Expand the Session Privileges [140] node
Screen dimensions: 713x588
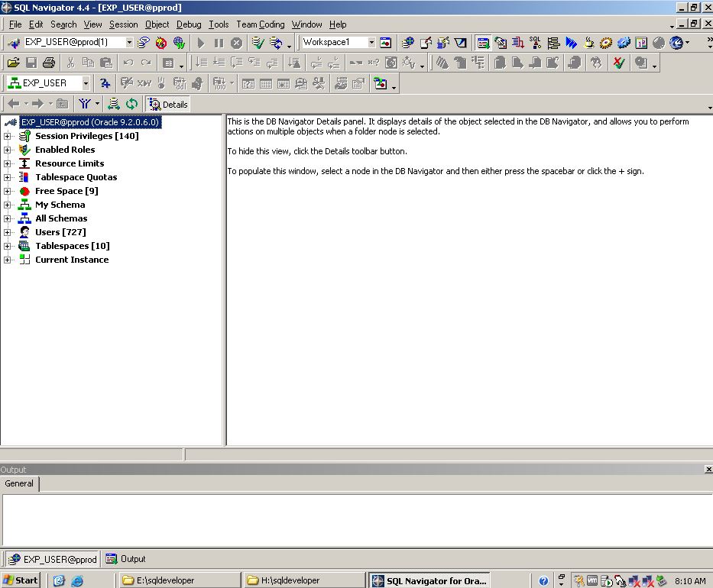point(8,136)
